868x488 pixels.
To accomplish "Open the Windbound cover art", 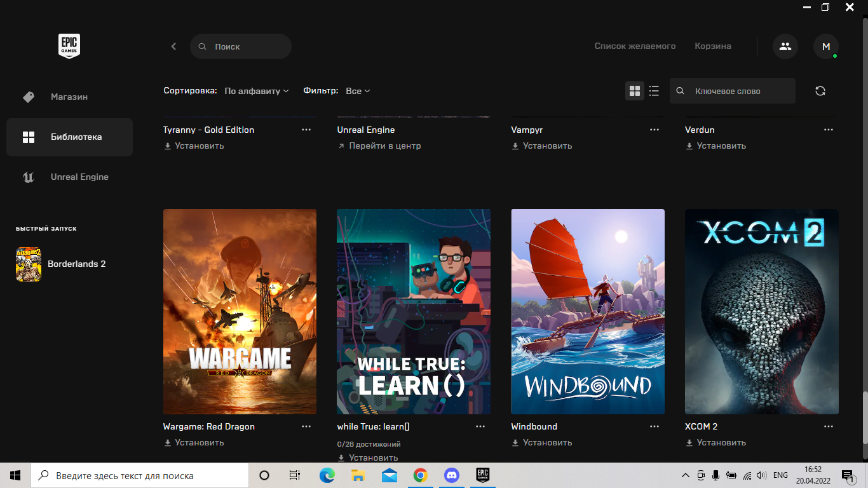I will tap(588, 311).
